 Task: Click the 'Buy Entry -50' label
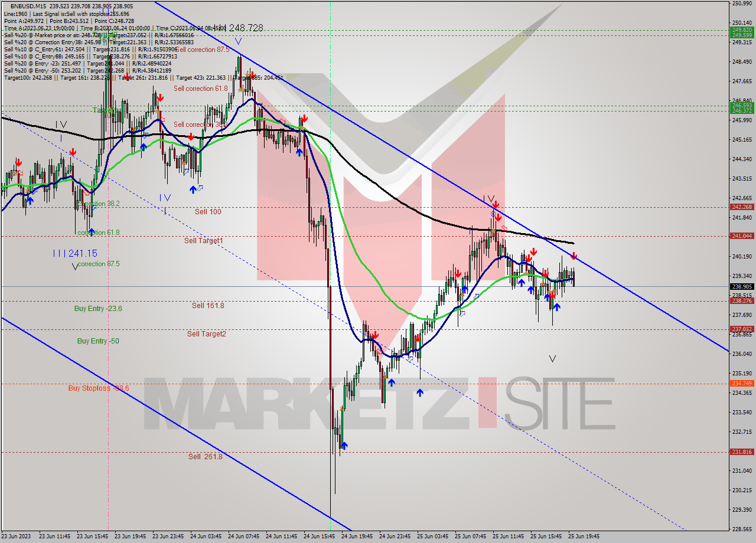point(98,341)
